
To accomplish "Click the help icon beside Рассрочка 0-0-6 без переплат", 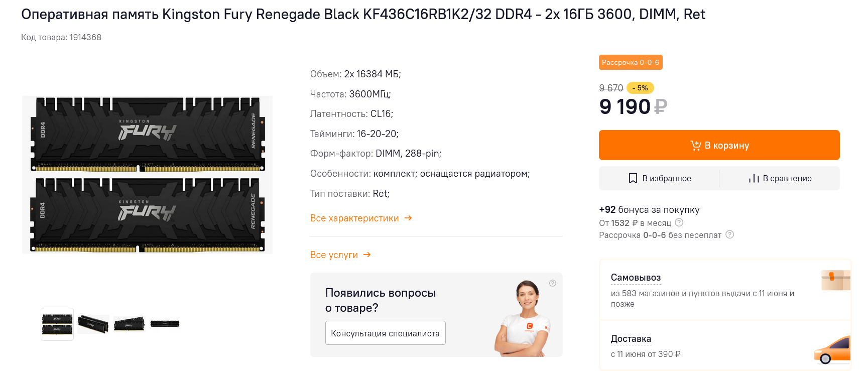I will click(730, 234).
